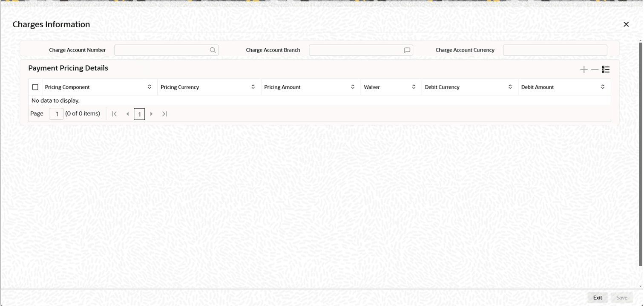
Task: Click the Save button
Action: click(622, 297)
